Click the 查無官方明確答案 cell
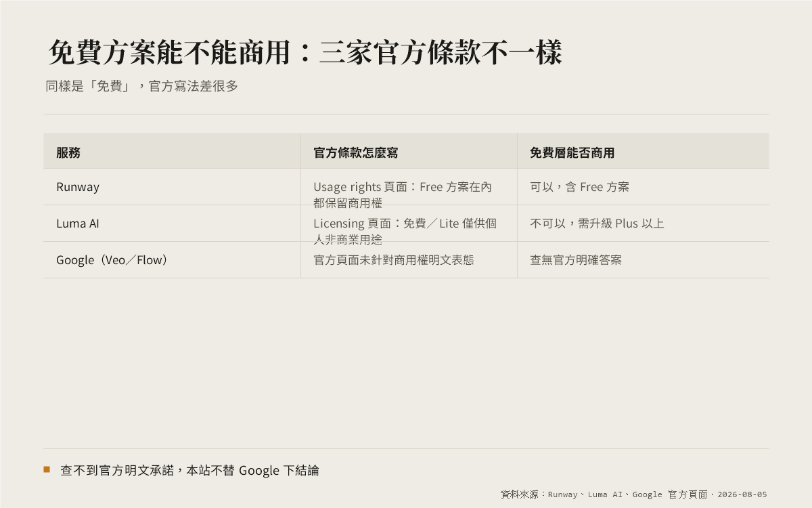812x508 pixels. [x=643, y=260]
